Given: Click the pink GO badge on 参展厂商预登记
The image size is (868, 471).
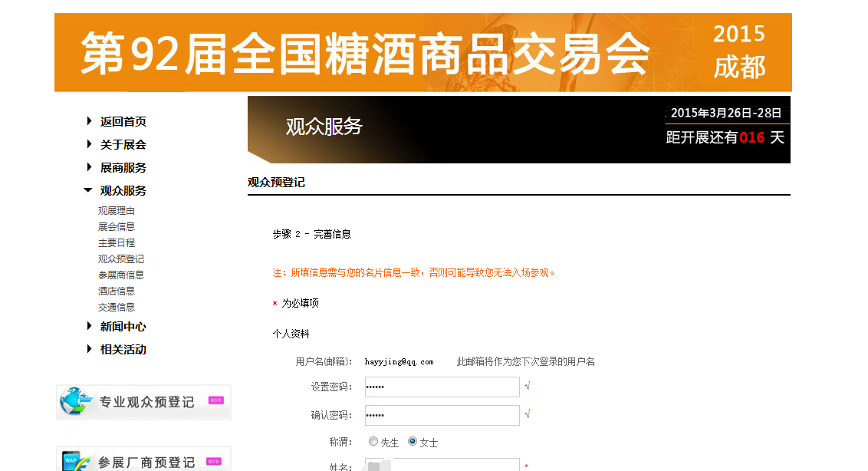Looking at the screenshot, I should coord(214,461).
